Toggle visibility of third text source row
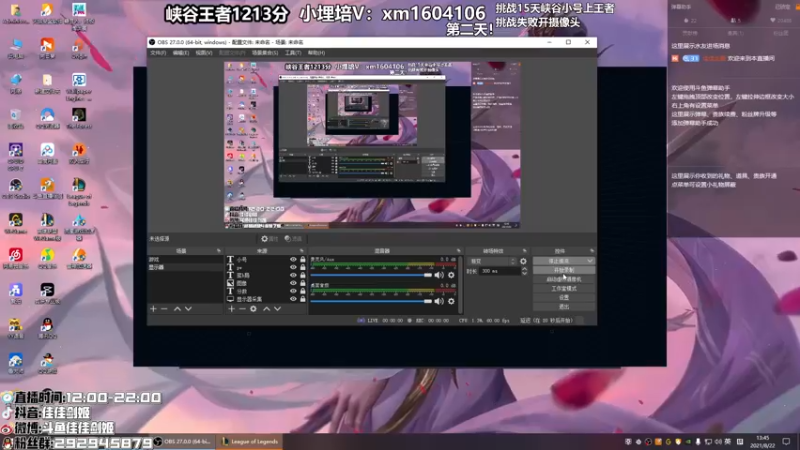This screenshot has height=450, width=800. click(293, 275)
